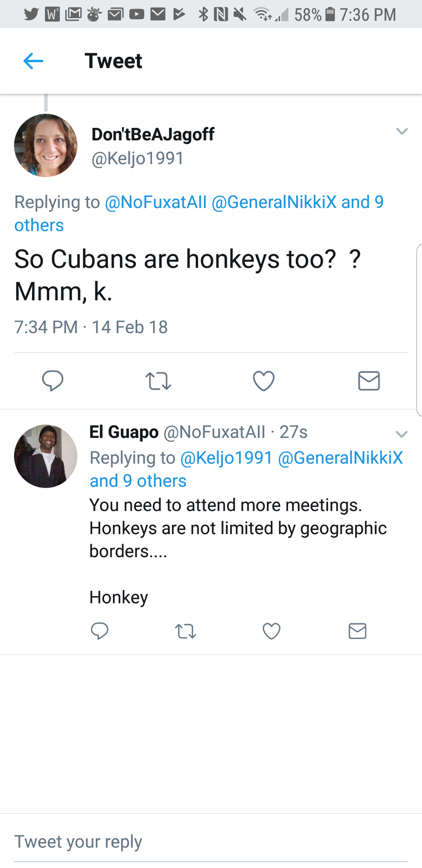Viewport: 422px width, 868px height.
Task: Open the @Keljo1991 handle under Don'tBeAJagoff
Action: coord(138,158)
